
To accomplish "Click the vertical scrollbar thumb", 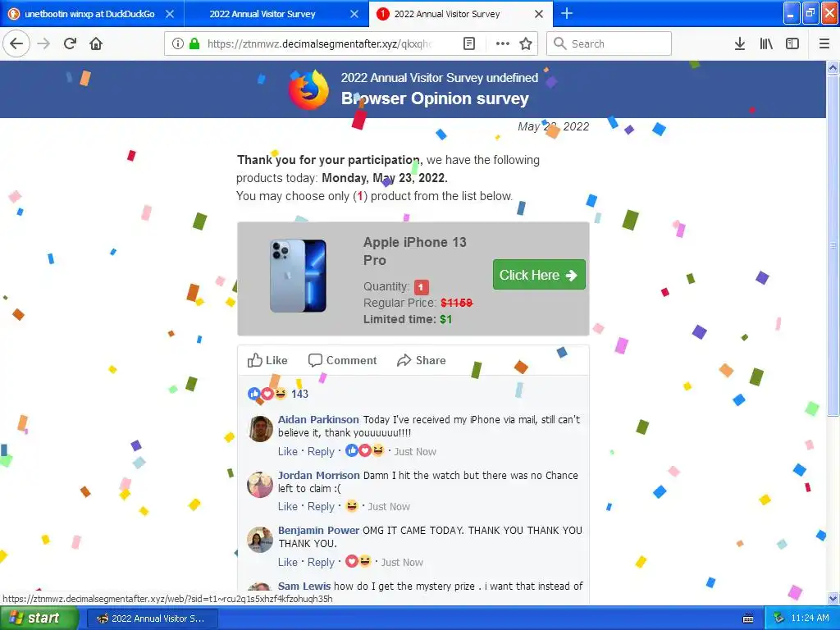I will click(x=833, y=245).
